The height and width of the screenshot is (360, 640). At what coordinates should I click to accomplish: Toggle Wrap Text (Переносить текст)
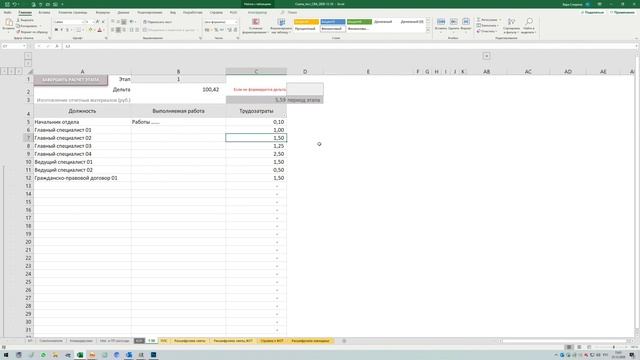(x=158, y=22)
